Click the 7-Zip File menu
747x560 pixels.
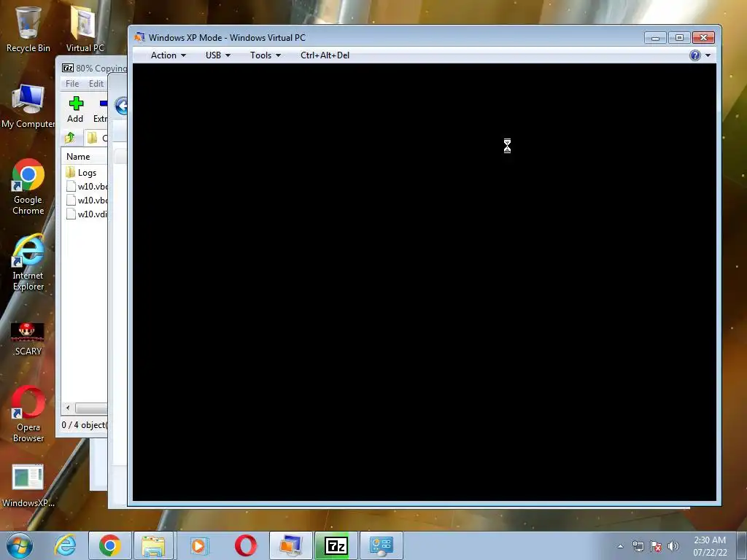tap(72, 84)
